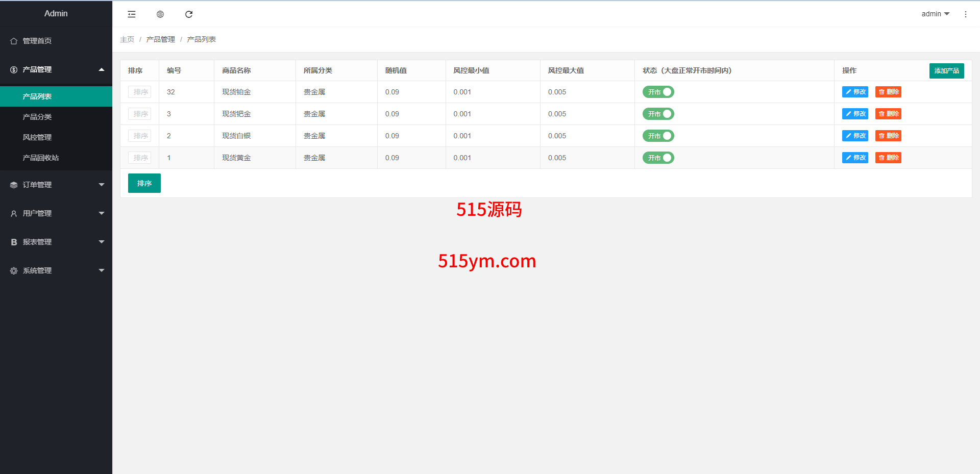The width and height of the screenshot is (980, 474).
Task: Open the vertical three-dot more options icon
Action: click(x=965, y=14)
